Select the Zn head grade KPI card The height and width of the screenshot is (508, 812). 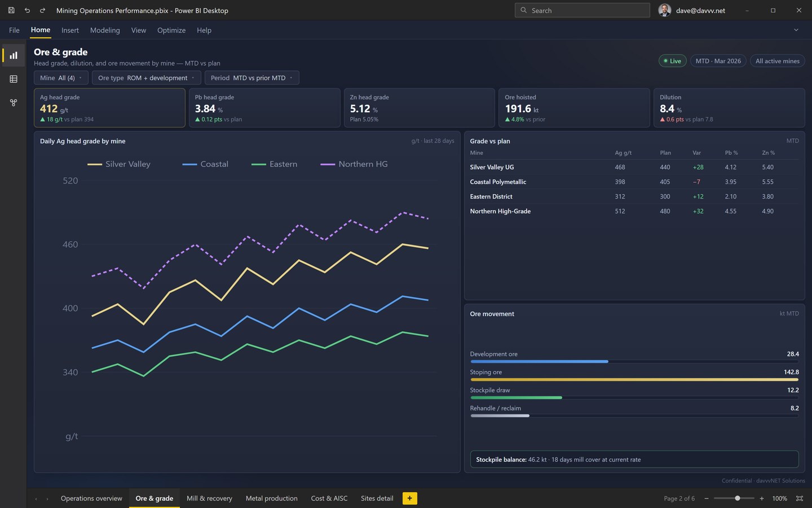[420, 107]
